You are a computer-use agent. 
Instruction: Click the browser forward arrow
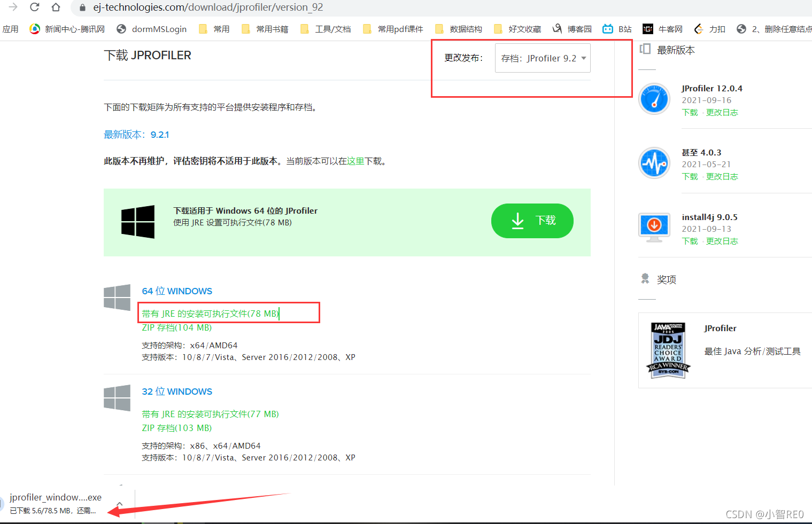pyautogui.click(x=13, y=7)
